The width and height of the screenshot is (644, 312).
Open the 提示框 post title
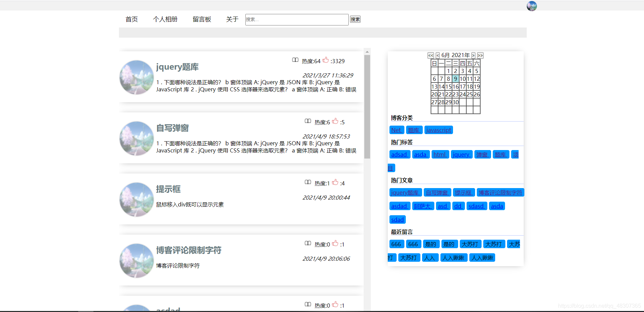(168, 189)
